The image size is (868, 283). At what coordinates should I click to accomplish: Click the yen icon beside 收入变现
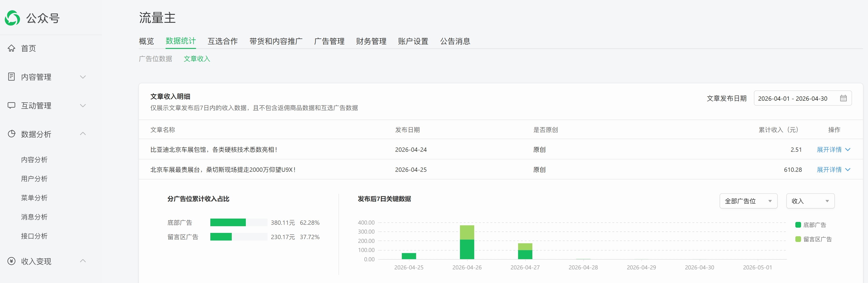coord(11,261)
